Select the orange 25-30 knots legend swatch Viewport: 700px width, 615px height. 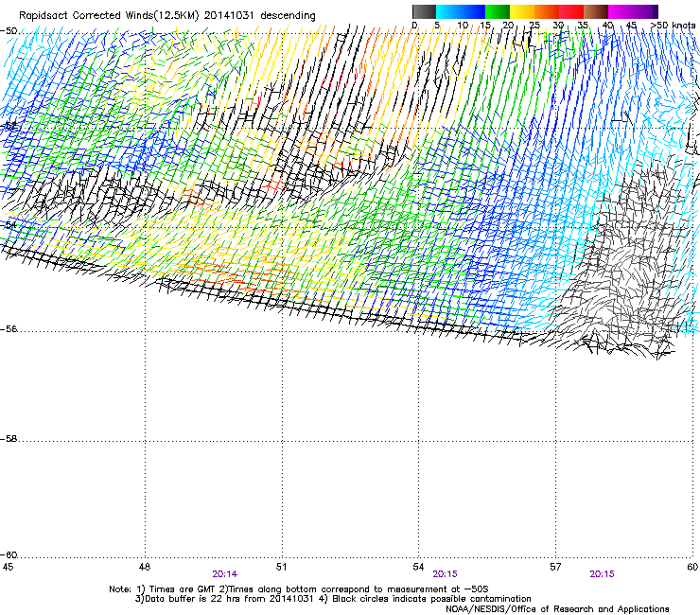(x=547, y=11)
